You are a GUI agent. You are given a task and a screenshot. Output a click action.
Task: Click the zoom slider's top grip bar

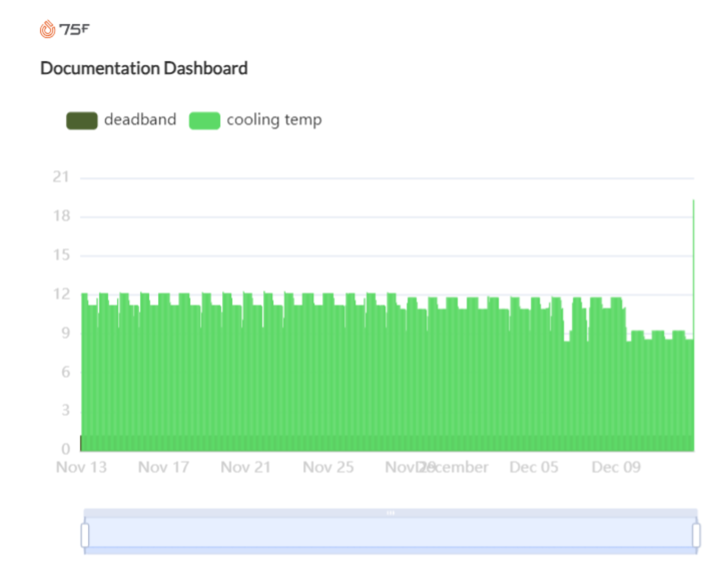[x=391, y=513]
